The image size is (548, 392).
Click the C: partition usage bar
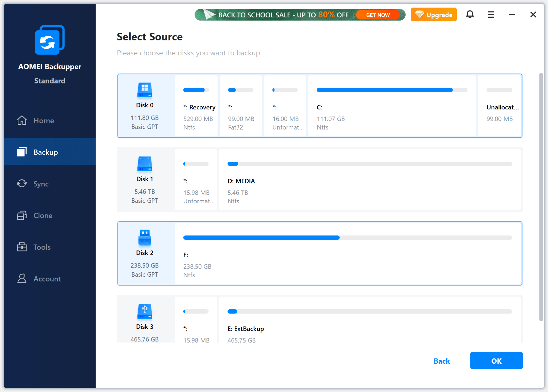point(392,90)
